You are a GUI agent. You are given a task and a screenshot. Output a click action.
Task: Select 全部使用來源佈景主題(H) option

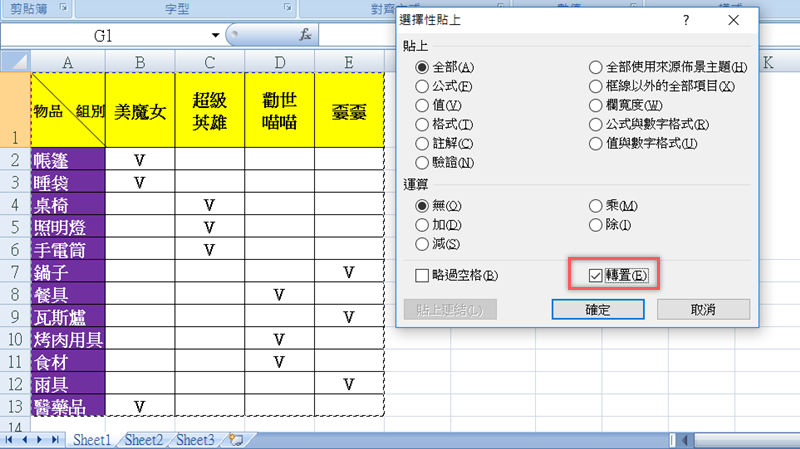coord(668,67)
